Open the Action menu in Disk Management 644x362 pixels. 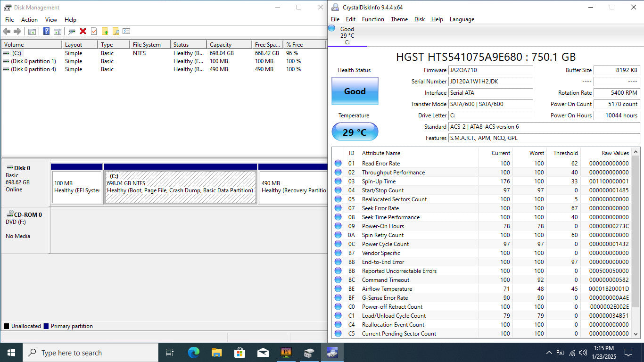pos(29,20)
